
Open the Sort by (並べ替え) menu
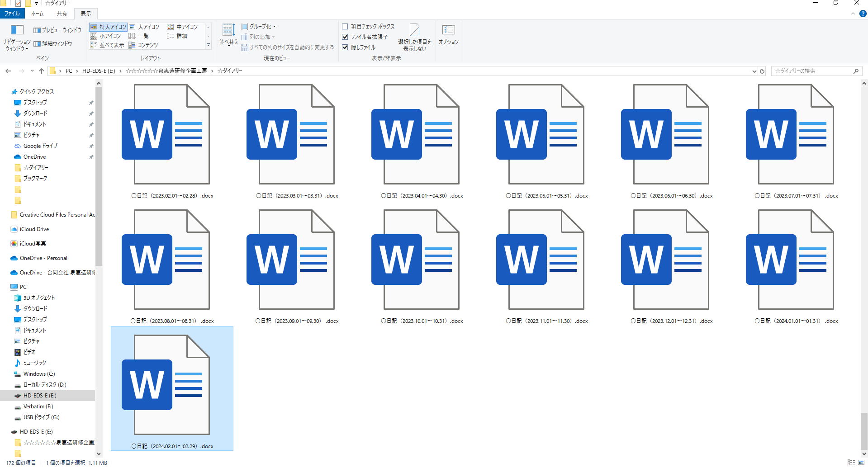point(229,35)
